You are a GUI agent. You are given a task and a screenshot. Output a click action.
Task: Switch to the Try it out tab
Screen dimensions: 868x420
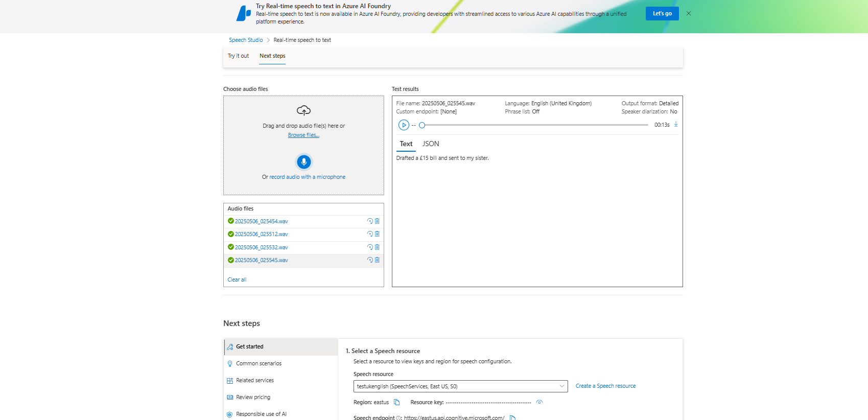(238, 56)
